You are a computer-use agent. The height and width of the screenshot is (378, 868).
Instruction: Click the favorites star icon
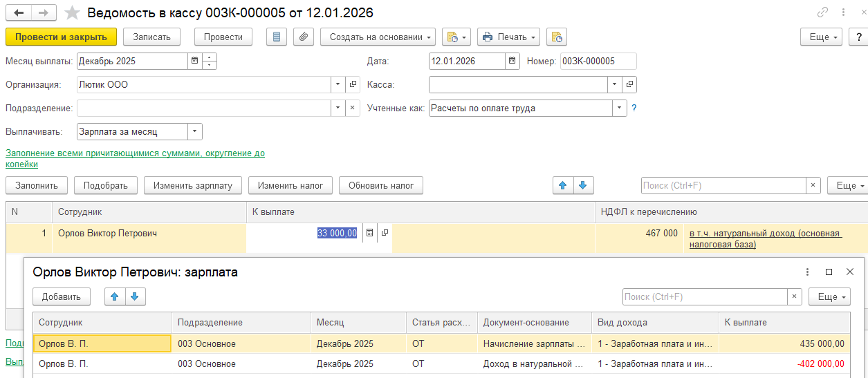[x=71, y=12]
